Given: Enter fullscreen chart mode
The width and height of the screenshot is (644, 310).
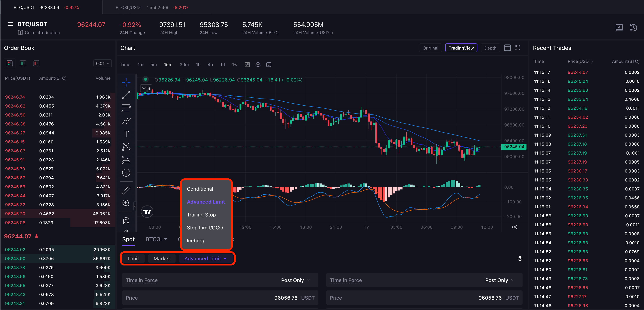Looking at the screenshot, I should pos(518,48).
